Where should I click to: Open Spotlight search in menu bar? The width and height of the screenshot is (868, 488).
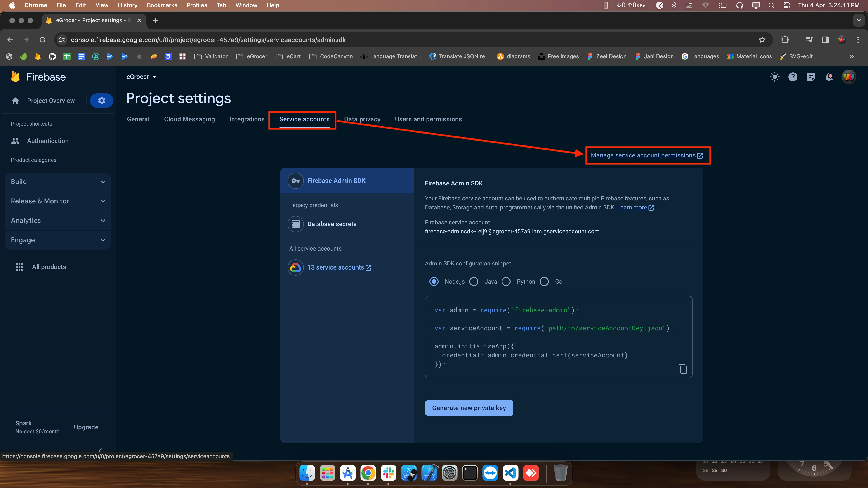771,5
